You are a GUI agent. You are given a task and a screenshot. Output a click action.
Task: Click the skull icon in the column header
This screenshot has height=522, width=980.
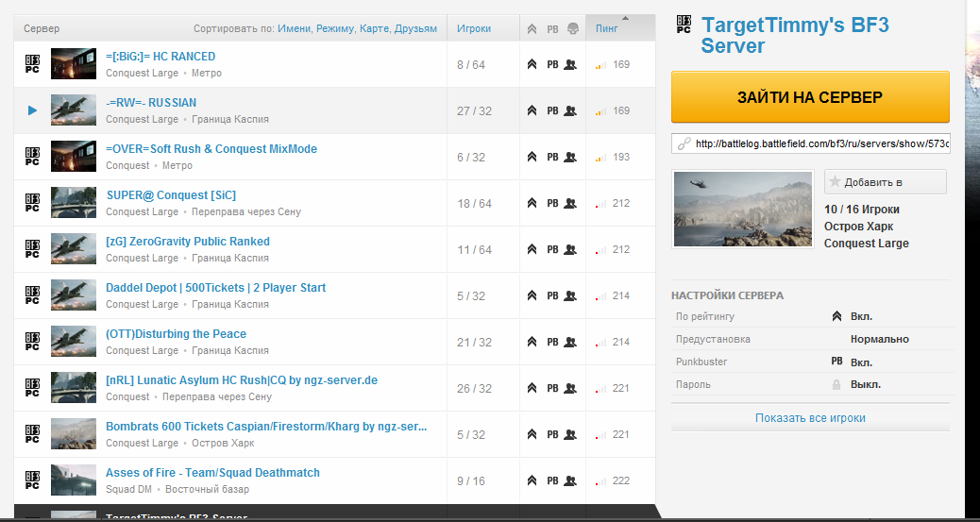coord(573,28)
